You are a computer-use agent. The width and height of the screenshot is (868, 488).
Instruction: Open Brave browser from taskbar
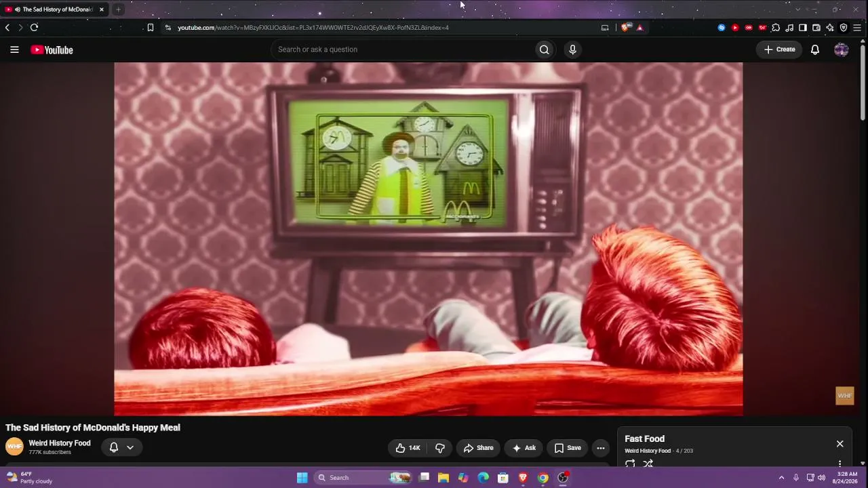tap(523, 478)
